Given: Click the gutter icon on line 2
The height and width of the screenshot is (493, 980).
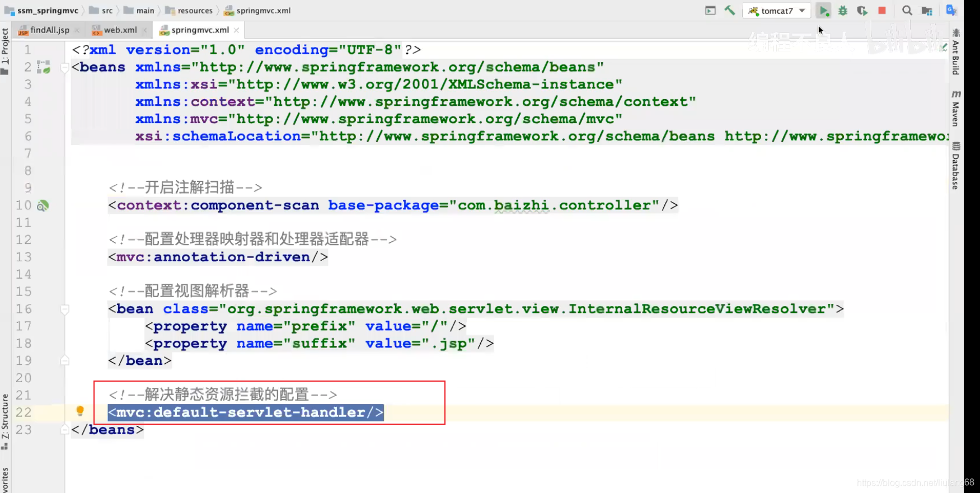Looking at the screenshot, I should pos(44,68).
